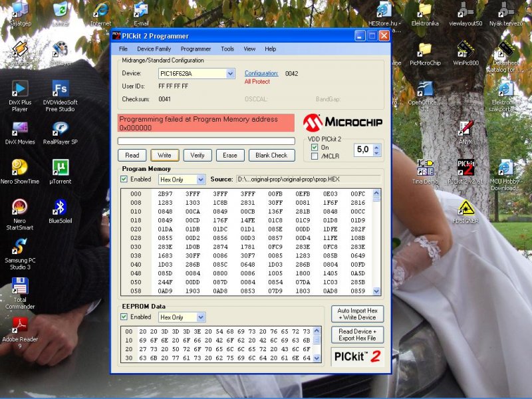The image size is (532, 399).
Task: Toggle the VDD PICkit 2 On checkbox
Action: pyautogui.click(x=315, y=147)
